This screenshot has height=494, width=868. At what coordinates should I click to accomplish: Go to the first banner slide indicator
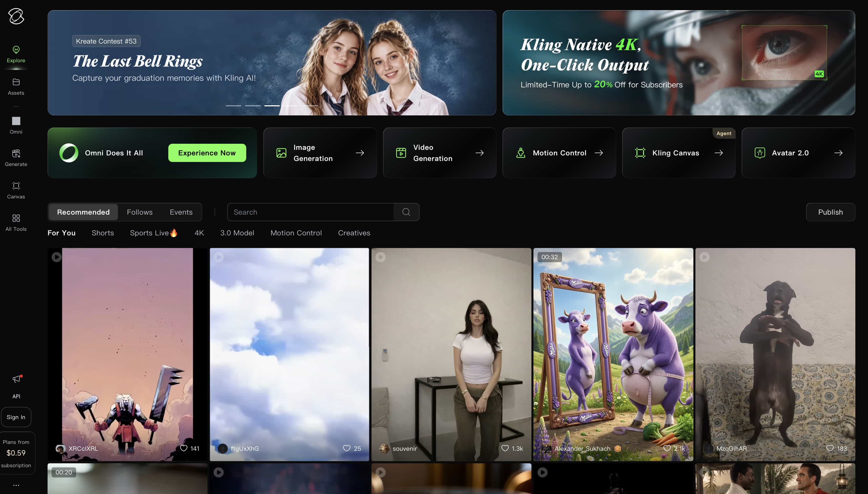[x=233, y=106]
